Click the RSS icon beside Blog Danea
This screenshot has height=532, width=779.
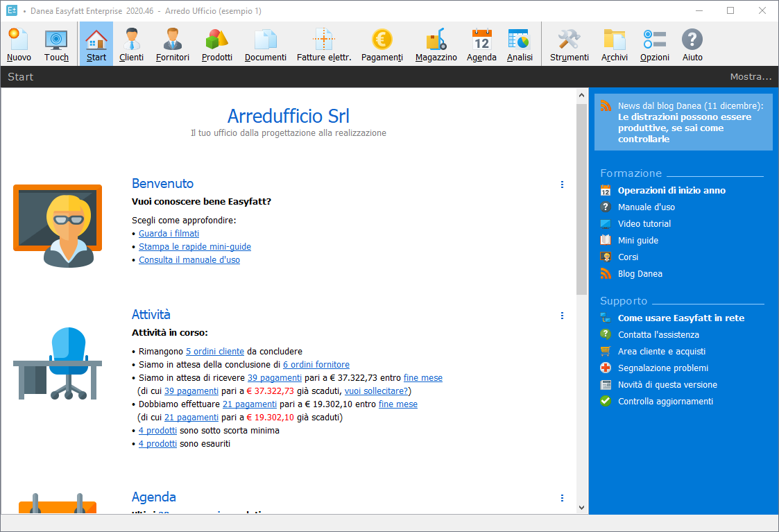coord(606,274)
